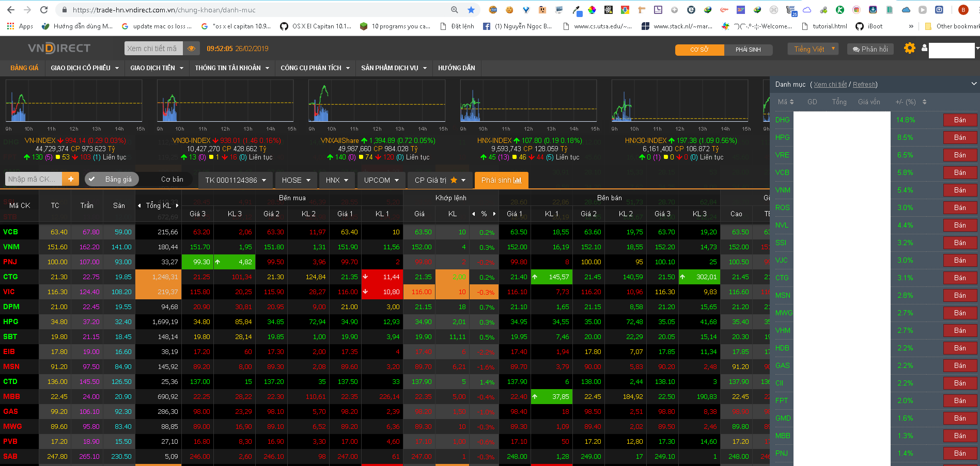Switch price board to Bảng giá view
980x466 pixels.
tap(112, 179)
